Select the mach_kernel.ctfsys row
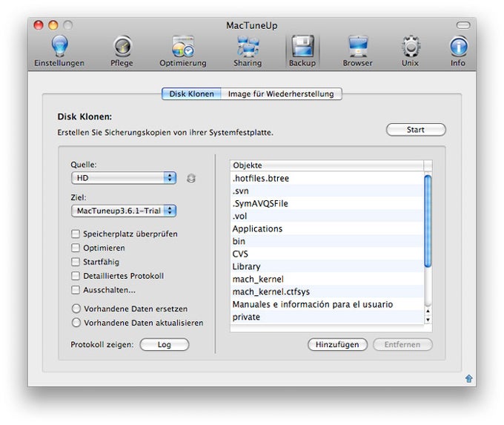Image resolution: width=504 pixels, height=425 pixels. pos(327,291)
